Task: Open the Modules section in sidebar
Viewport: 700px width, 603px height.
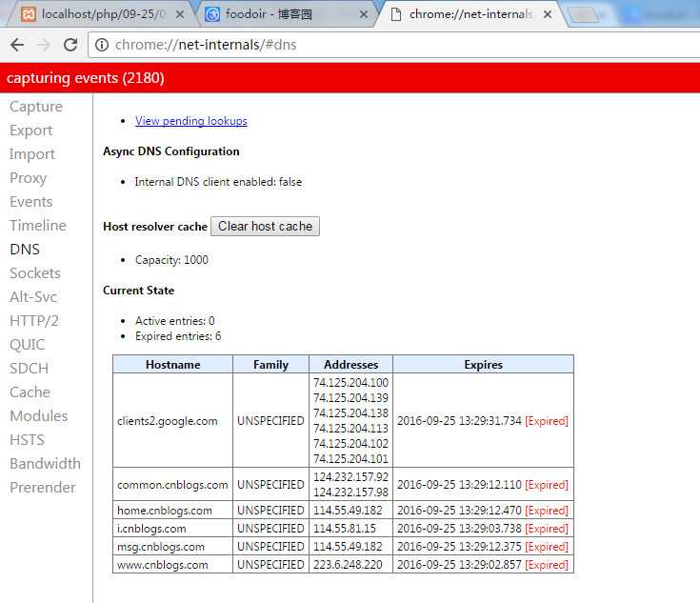Action: tap(39, 416)
